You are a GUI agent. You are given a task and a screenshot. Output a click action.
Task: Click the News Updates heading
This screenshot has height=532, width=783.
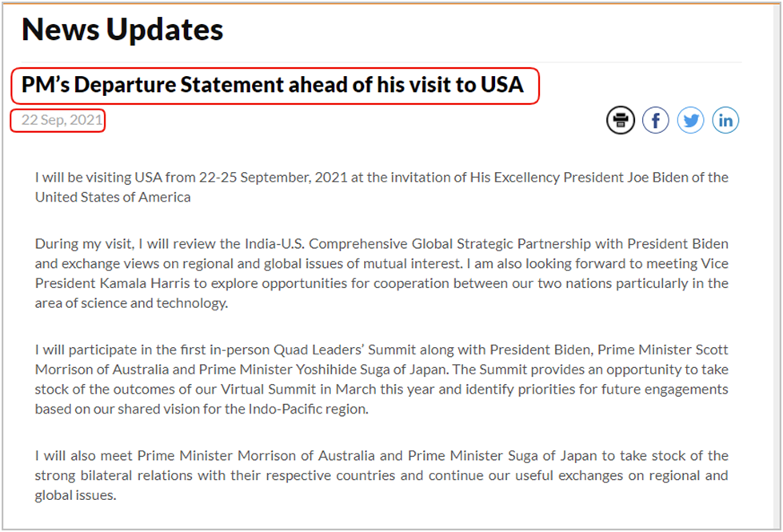click(x=122, y=30)
